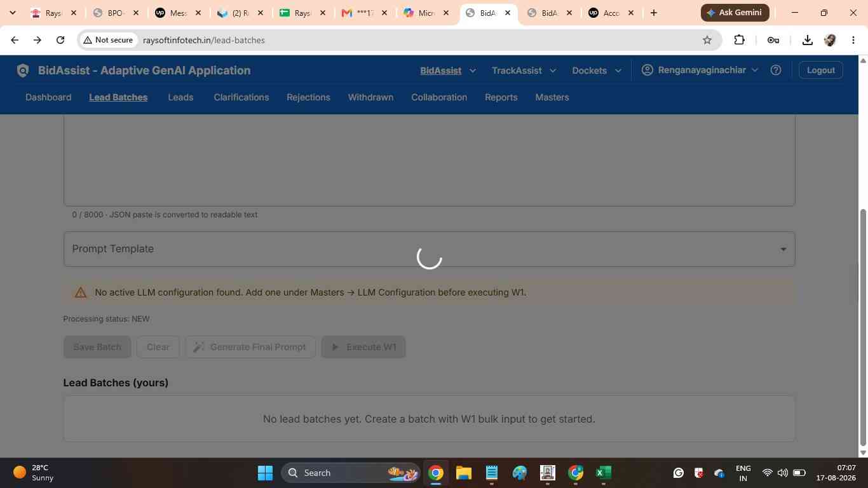Image resolution: width=868 pixels, height=488 pixels.
Task: Open a new browser tab
Action: [x=653, y=13]
